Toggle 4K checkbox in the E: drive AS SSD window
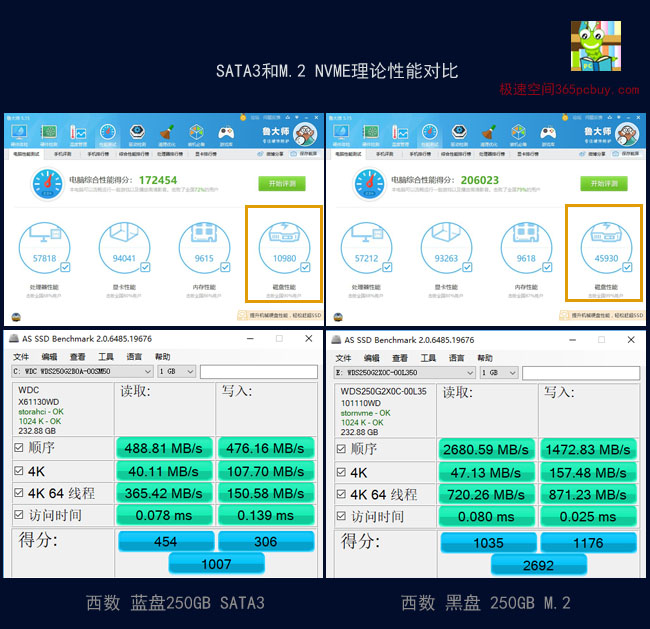 coord(341,472)
